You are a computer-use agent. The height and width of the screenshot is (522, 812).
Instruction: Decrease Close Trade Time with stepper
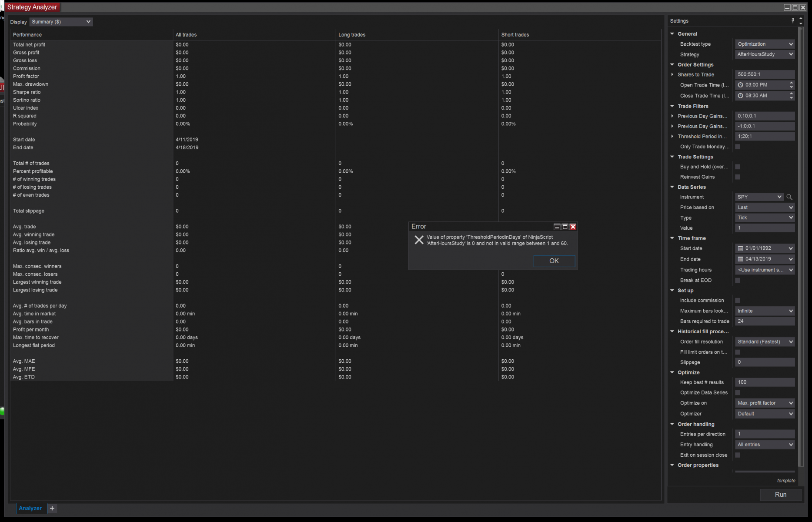click(791, 98)
